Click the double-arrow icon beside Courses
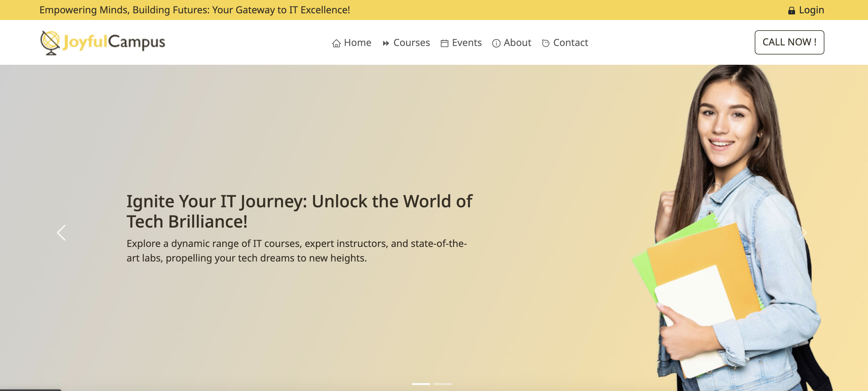 (x=386, y=44)
